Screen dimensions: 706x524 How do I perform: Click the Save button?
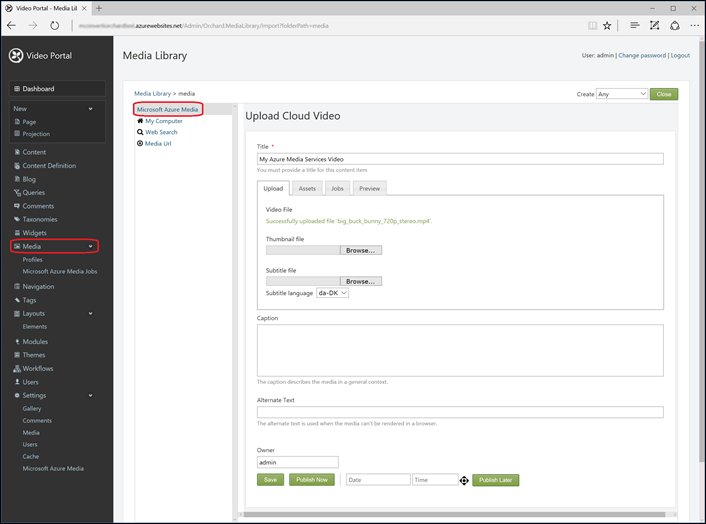pos(270,479)
